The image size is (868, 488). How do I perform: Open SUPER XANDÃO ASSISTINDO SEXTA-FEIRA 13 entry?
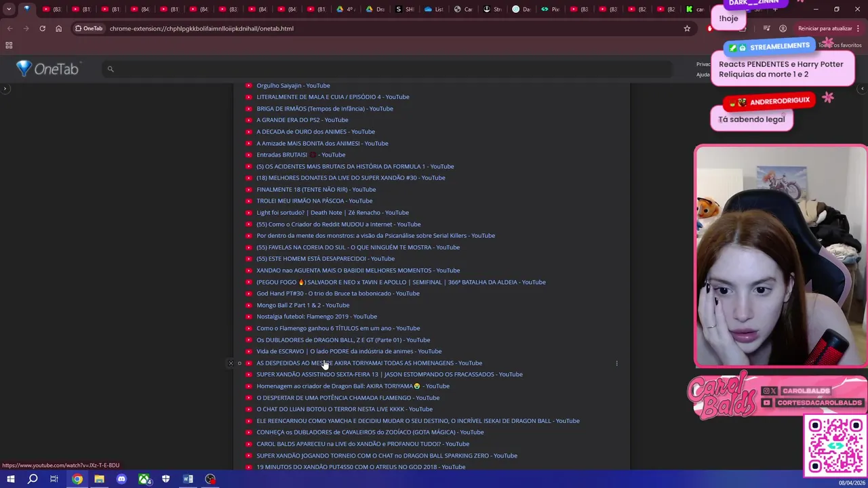(x=389, y=374)
